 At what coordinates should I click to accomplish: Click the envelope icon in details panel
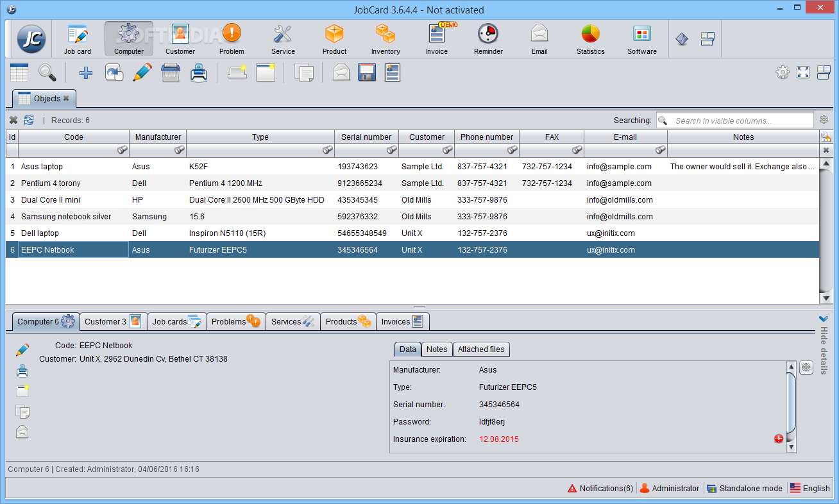[x=22, y=432]
